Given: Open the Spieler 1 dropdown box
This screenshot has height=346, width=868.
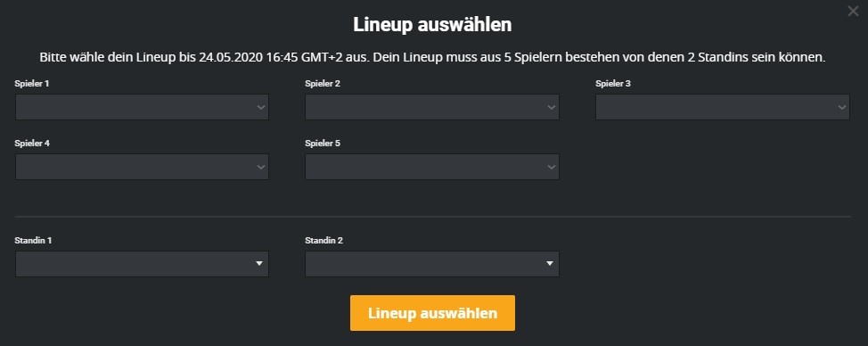Looking at the screenshot, I should [142, 107].
